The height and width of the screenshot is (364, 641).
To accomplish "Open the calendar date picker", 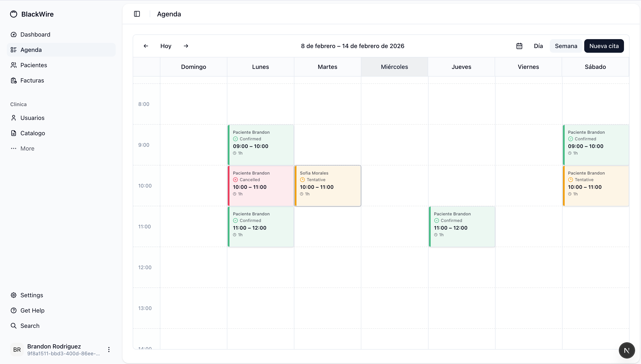I will (x=519, y=46).
